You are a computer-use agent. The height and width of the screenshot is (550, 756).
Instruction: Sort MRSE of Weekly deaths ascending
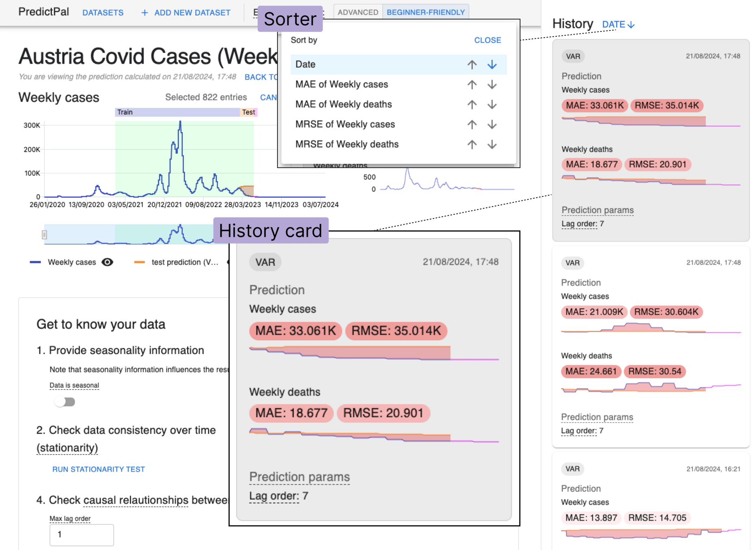click(x=472, y=144)
